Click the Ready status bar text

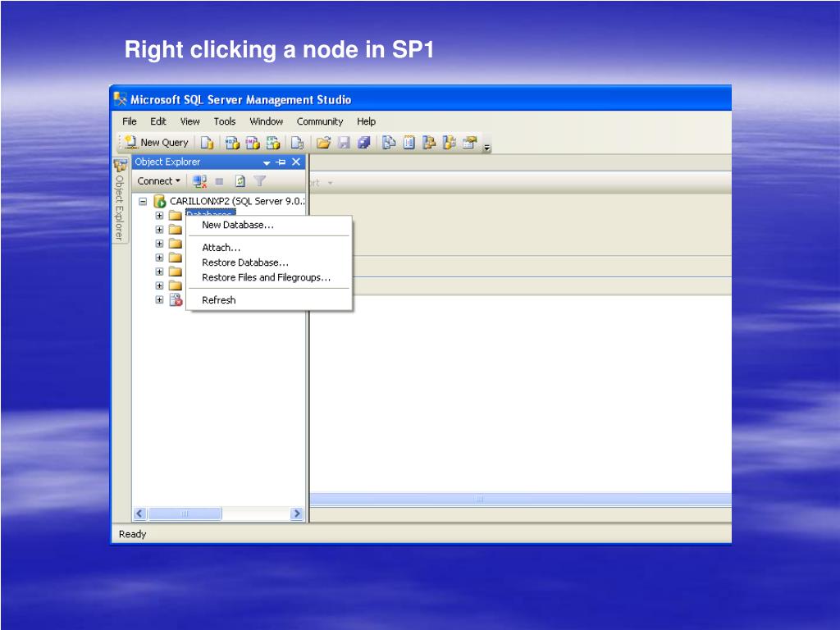pyautogui.click(x=132, y=534)
